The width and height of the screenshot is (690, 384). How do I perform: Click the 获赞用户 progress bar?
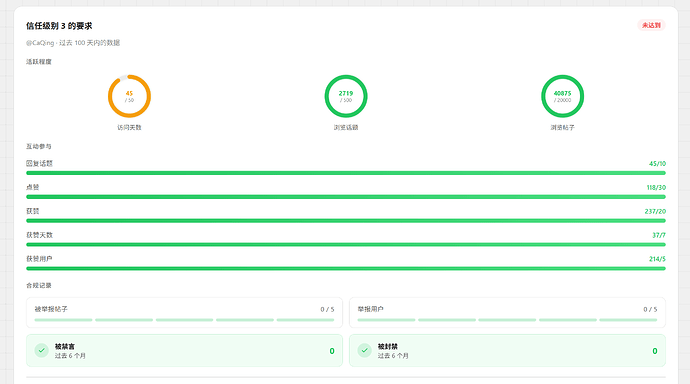[346, 268]
